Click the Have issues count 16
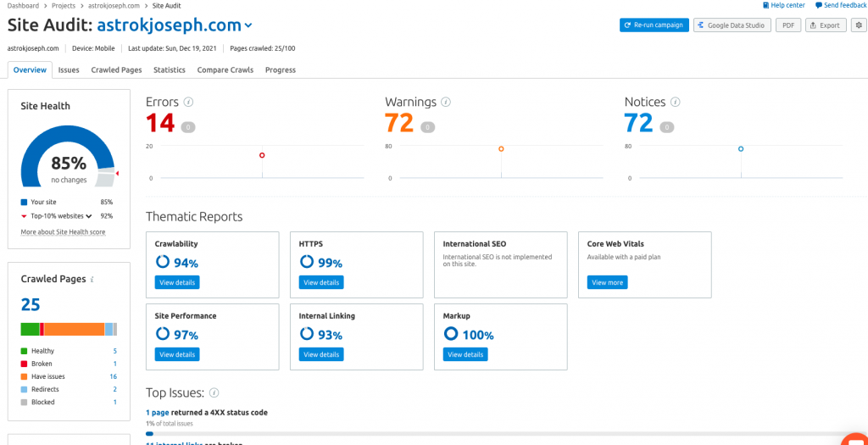This screenshot has width=868, height=445. click(x=114, y=376)
